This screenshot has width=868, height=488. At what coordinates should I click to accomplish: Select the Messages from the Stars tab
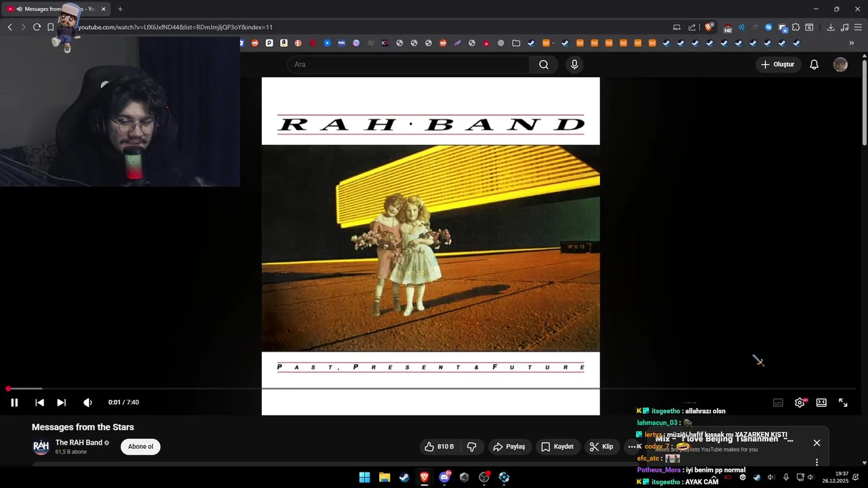58,9
